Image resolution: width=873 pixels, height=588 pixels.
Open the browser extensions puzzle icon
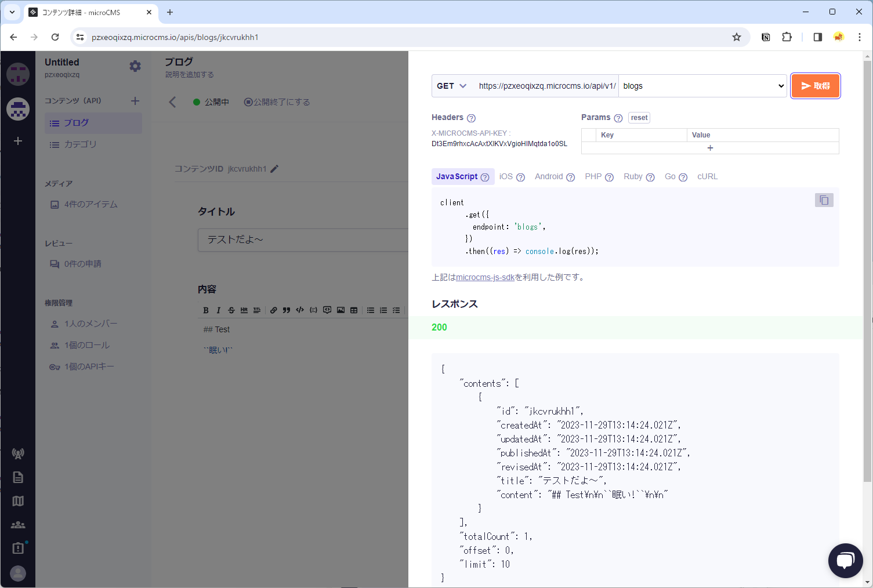click(x=787, y=37)
